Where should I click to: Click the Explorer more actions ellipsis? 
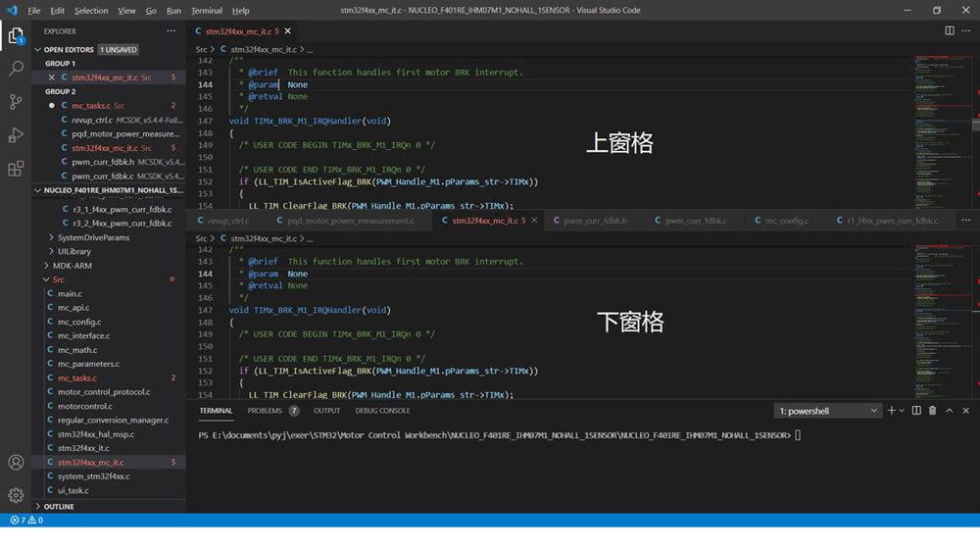point(171,30)
